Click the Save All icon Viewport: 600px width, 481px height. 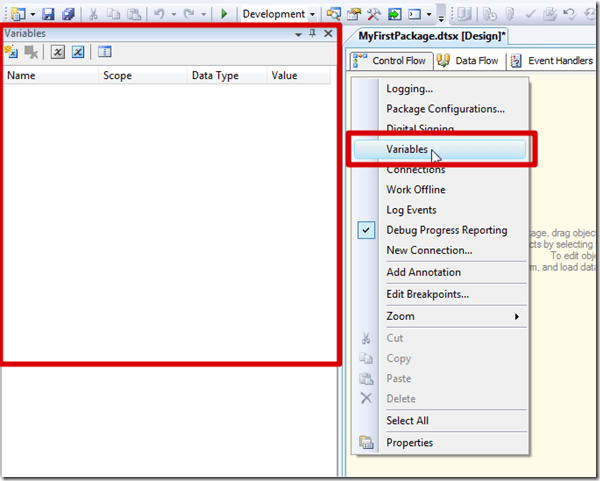68,14
